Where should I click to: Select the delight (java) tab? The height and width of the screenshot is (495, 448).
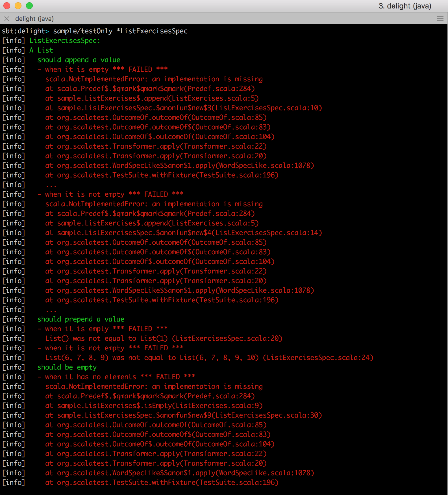point(34,19)
